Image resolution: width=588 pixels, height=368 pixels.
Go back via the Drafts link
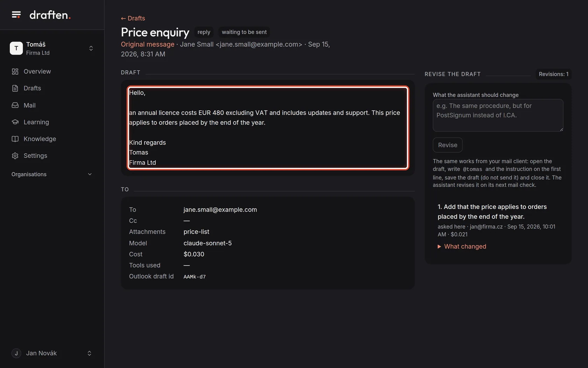point(133,18)
